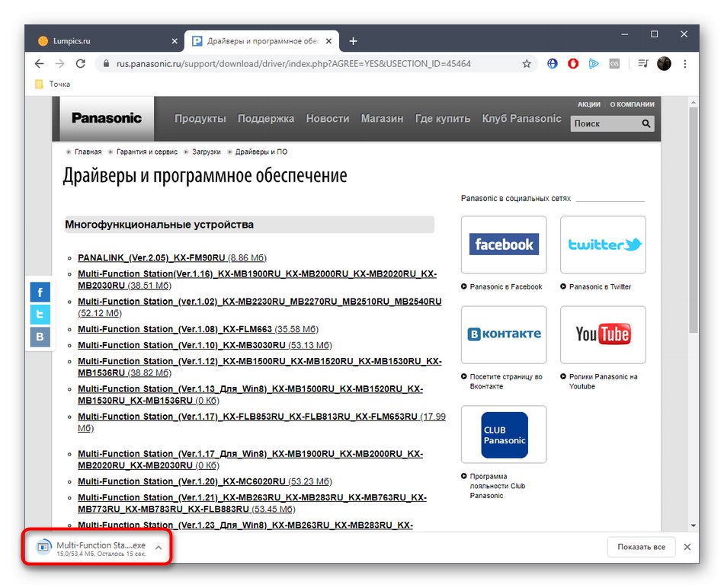Click the CLUB Panasonic tile
The height and width of the screenshot is (588, 724).
[503, 434]
